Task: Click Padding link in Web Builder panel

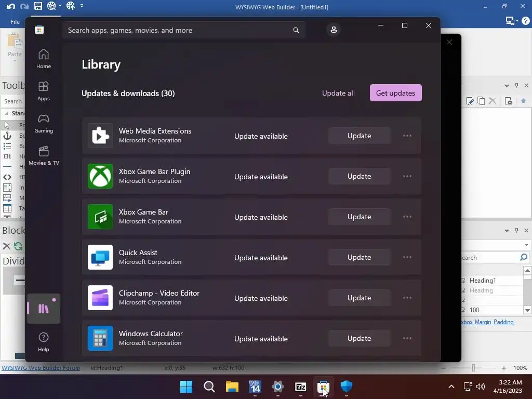Action: (503, 322)
